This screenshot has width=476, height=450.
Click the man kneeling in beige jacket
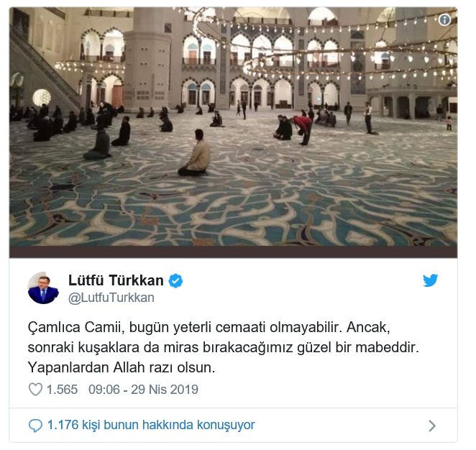(195, 153)
